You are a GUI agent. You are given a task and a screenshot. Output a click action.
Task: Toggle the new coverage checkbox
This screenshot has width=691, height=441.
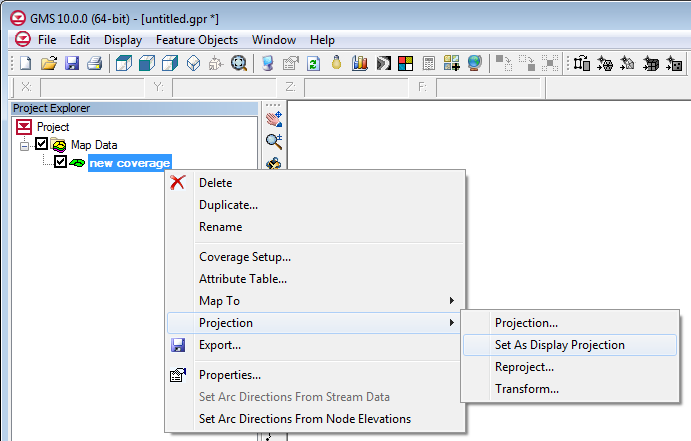pos(60,162)
